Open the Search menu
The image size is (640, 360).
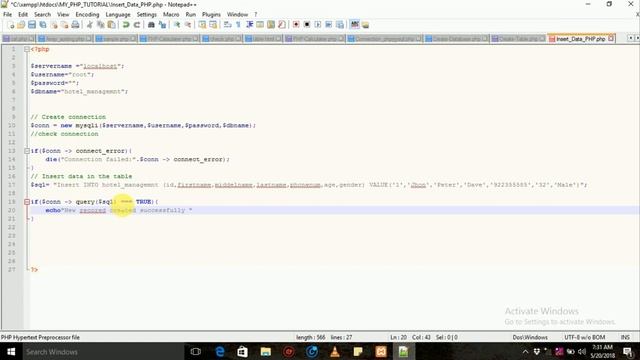[42, 14]
